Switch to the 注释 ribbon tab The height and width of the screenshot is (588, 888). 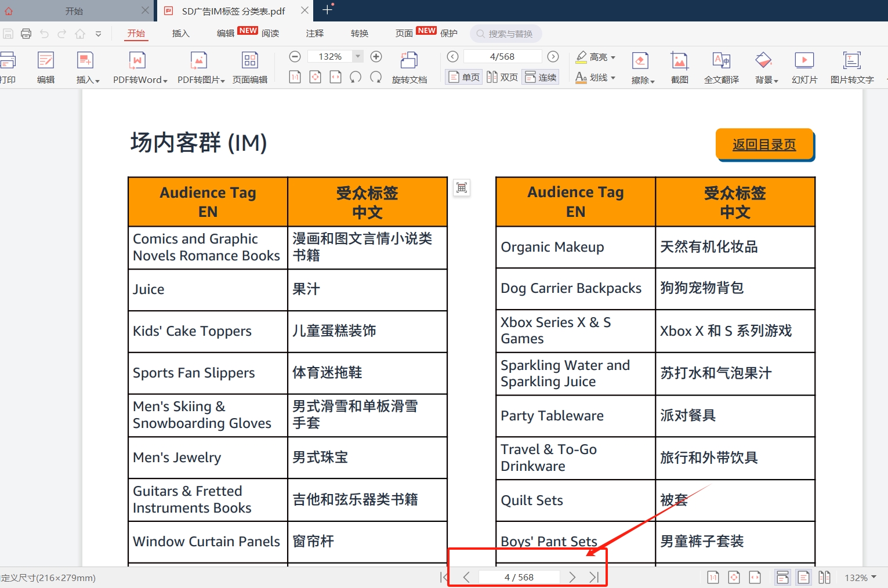point(315,33)
